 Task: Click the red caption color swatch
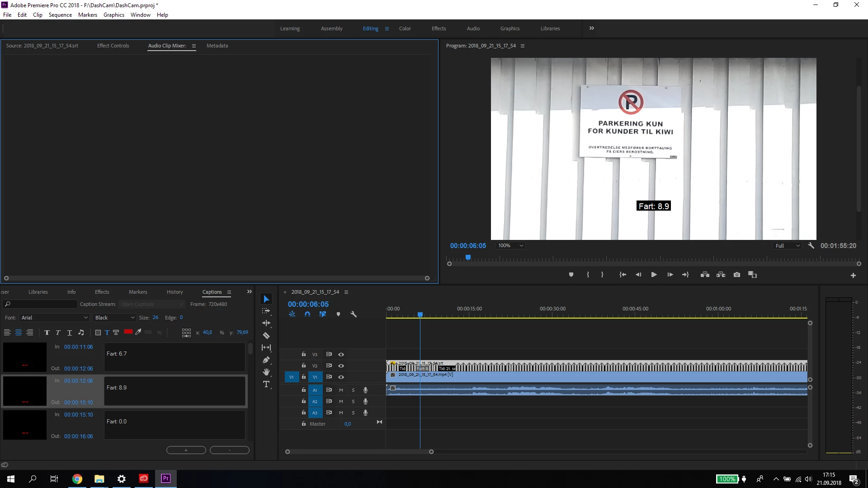point(128,332)
